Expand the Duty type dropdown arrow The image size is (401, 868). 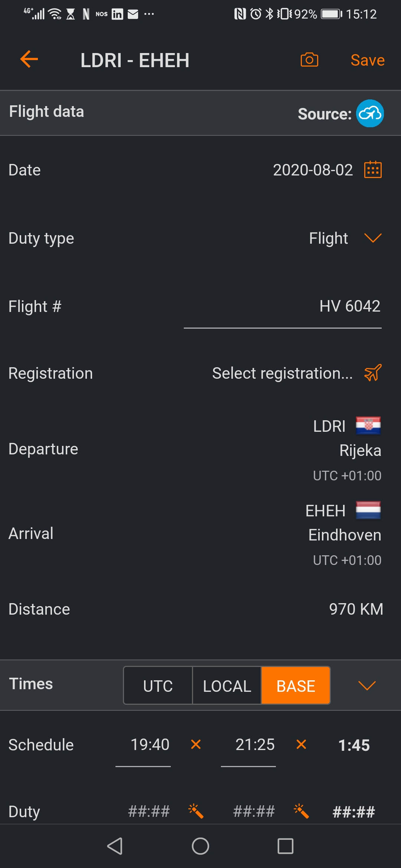(373, 238)
